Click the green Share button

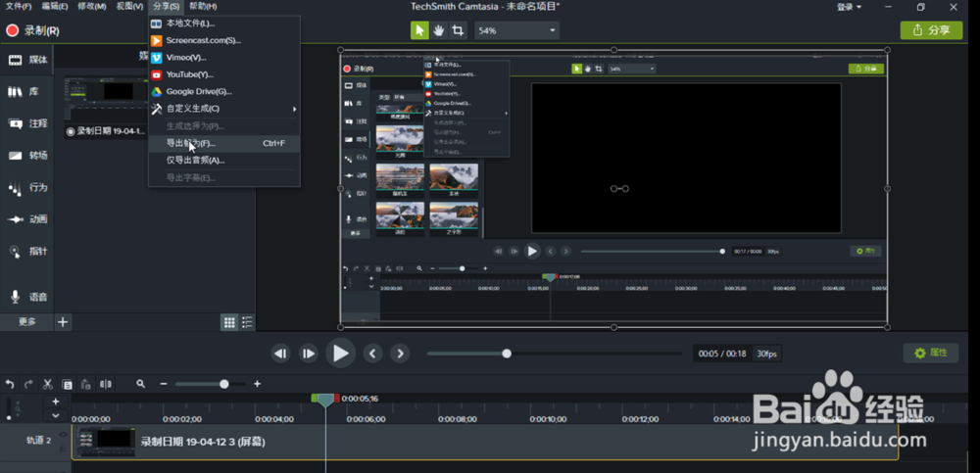click(931, 30)
